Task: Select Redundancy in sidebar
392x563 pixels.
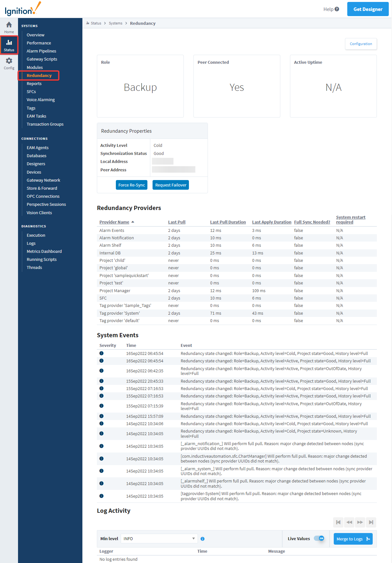Action: click(x=39, y=75)
